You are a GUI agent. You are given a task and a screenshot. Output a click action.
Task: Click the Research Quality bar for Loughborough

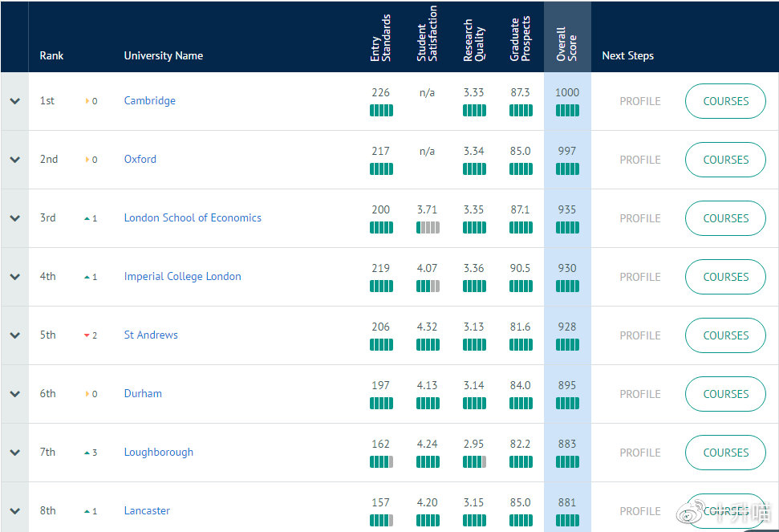pos(474,462)
